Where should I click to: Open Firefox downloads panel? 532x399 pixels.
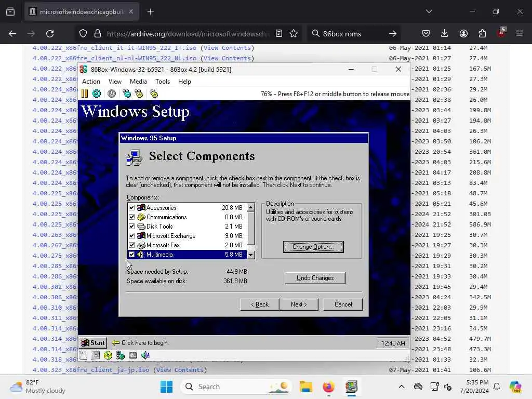(x=445, y=34)
